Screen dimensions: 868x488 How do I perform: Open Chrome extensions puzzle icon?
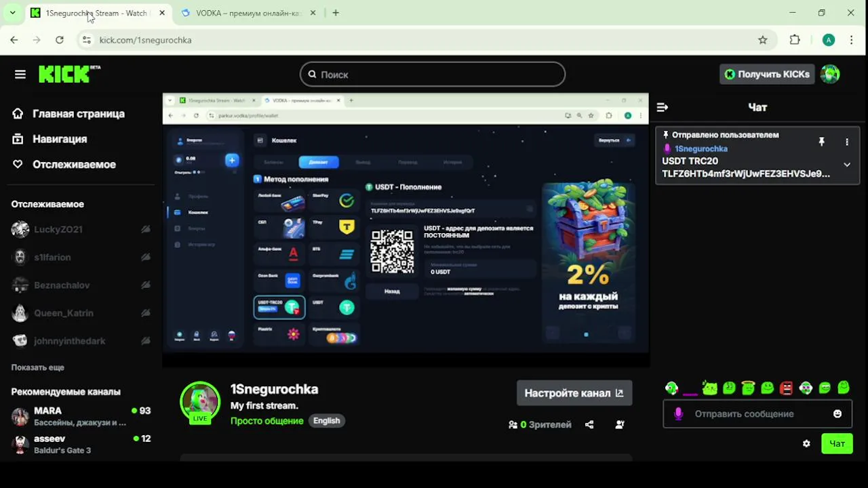[795, 40]
